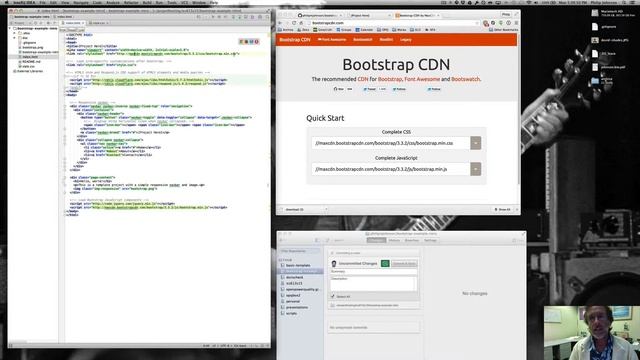
Task: Click the Bootstrap CDN brand link
Action: click(295, 40)
